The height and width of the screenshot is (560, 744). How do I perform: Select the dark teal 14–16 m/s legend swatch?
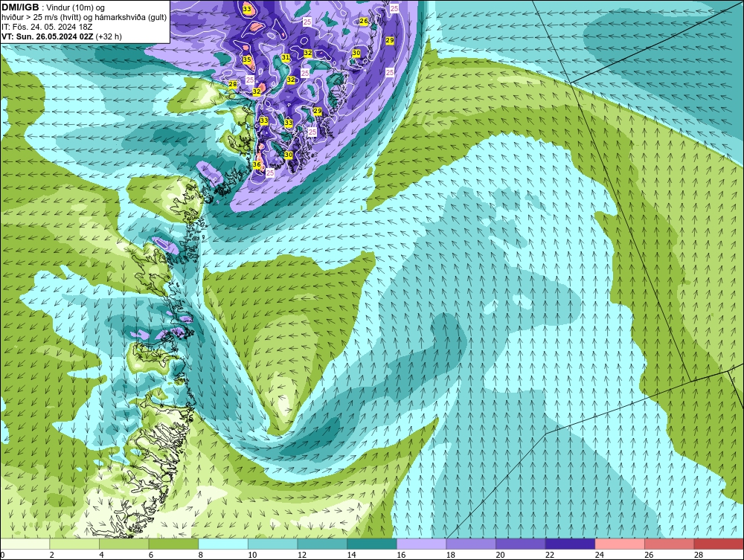[x=372, y=544]
